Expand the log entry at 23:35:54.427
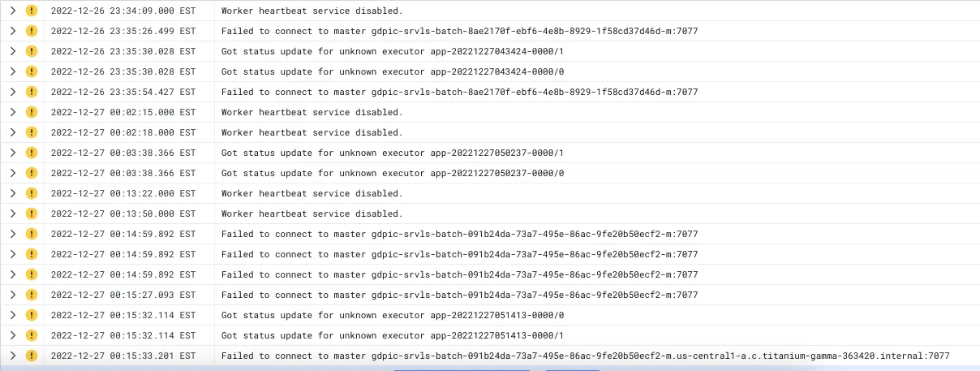The width and height of the screenshot is (980, 371). point(12,92)
